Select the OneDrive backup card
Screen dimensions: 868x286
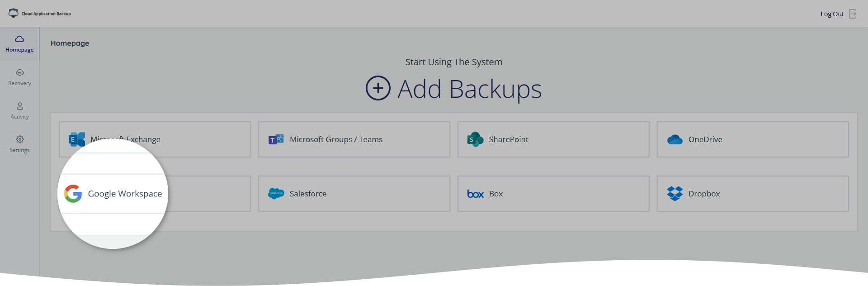753,139
